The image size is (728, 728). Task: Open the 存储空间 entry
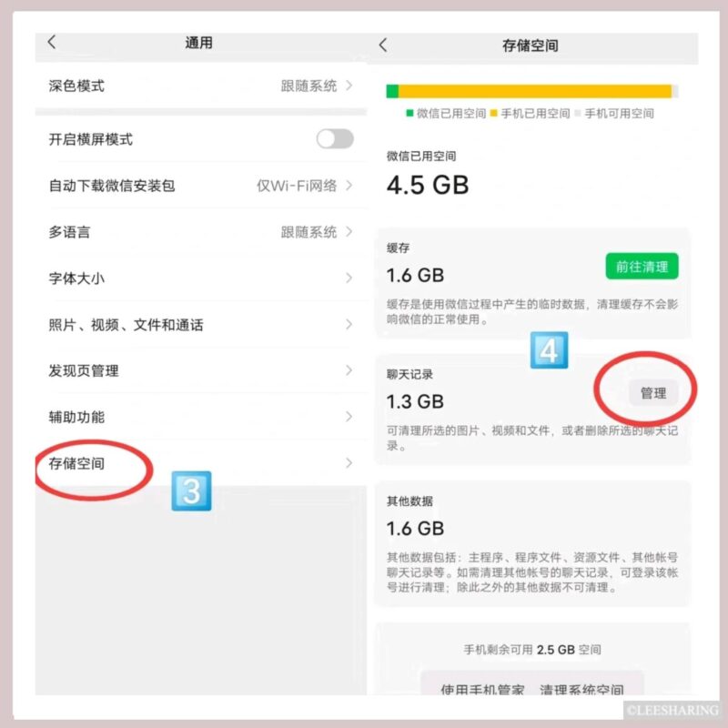pyautogui.click(x=200, y=463)
